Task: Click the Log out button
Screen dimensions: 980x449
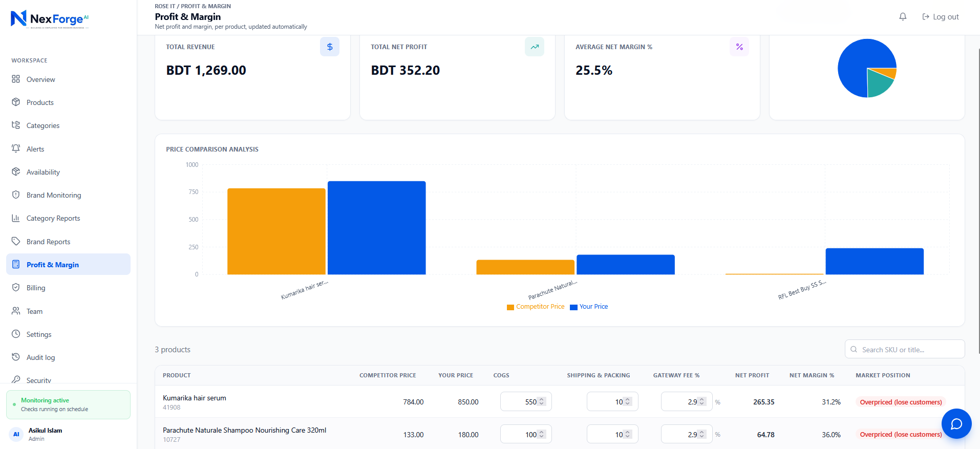Action: coord(941,17)
